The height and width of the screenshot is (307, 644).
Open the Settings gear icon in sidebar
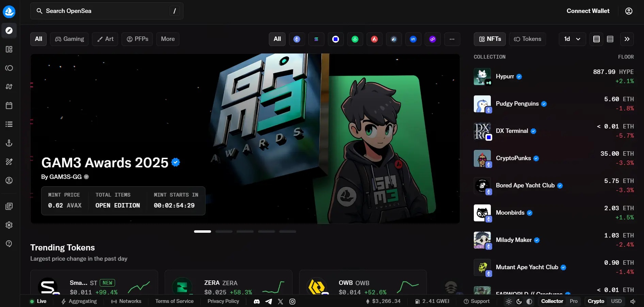[x=9, y=225]
